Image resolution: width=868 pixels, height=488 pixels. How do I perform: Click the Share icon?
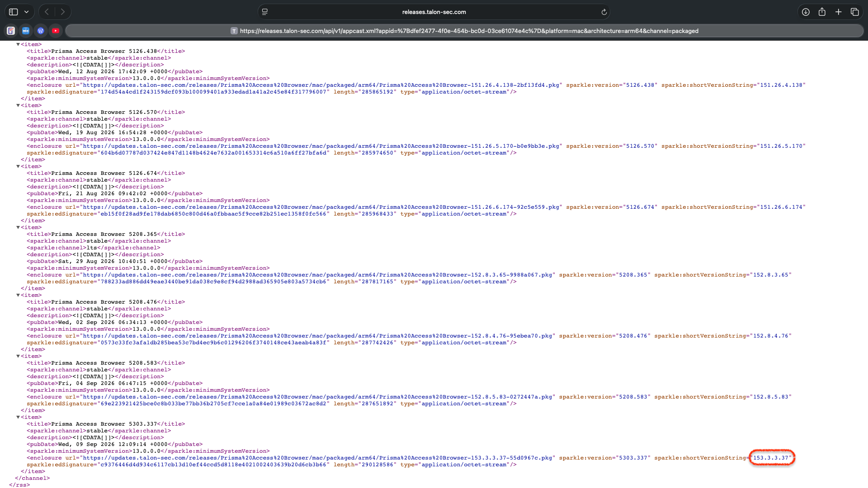pos(822,12)
